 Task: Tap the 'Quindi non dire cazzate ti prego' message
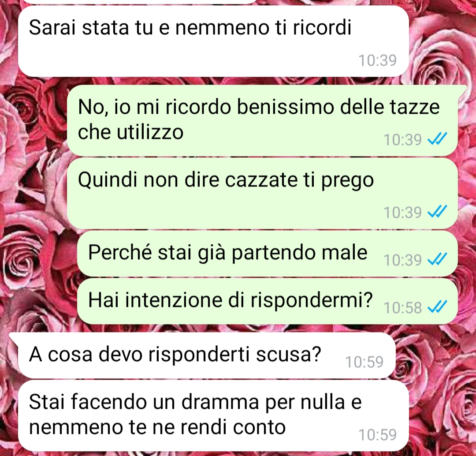(262, 193)
